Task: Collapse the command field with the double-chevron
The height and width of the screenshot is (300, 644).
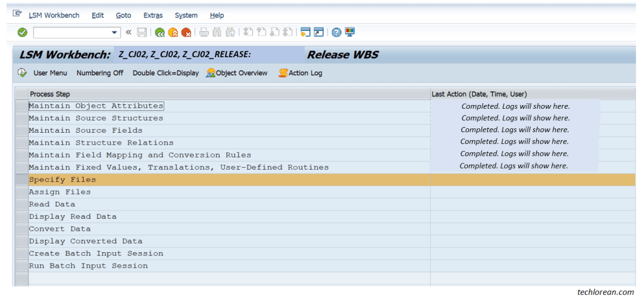Action: [x=128, y=32]
